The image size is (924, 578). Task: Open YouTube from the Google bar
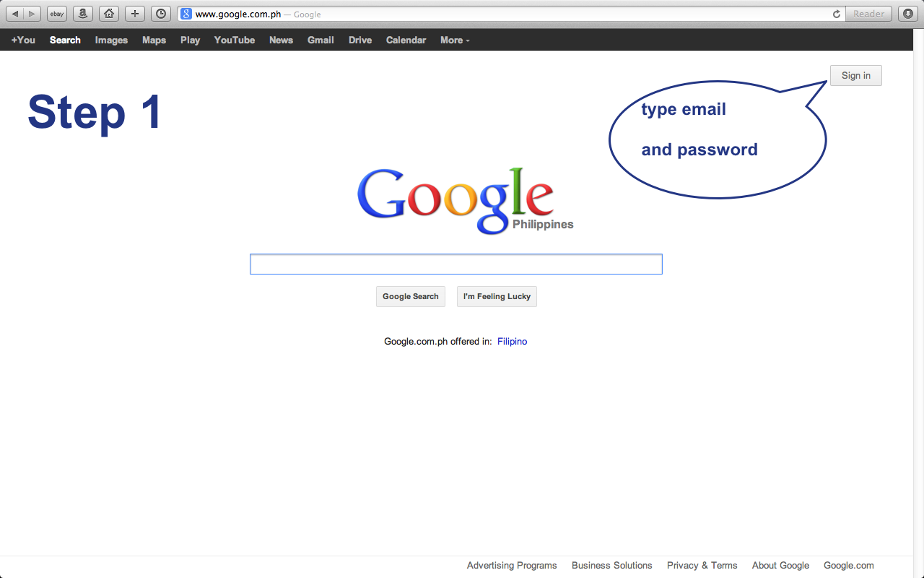tap(235, 40)
